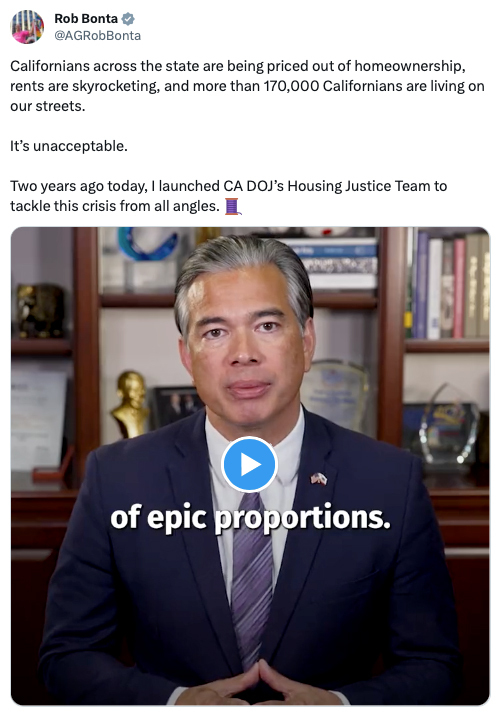The height and width of the screenshot is (715, 501).
Task: Play the video with the blue play button
Action: click(x=249, y=464)
